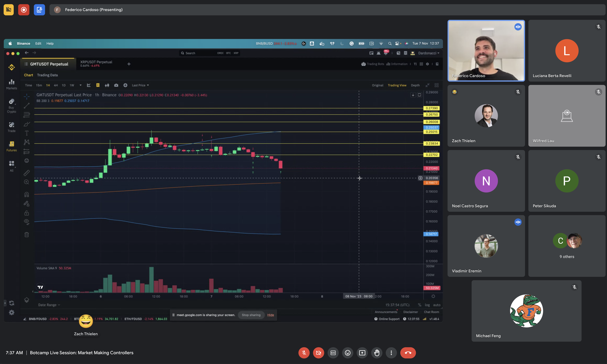The image size is (607, 364).
Task: Expand the Last Price dropdown
Action: tap(140, 85)
